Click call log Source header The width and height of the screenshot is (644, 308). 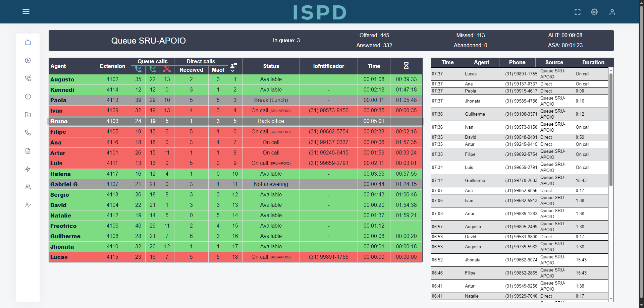coord(554,62)
